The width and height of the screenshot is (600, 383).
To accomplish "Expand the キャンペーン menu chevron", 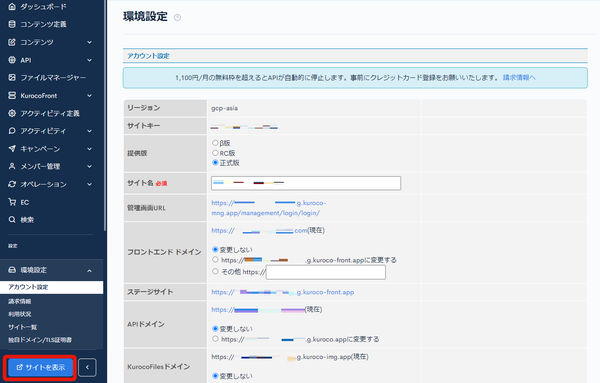I will coord(89,149).
